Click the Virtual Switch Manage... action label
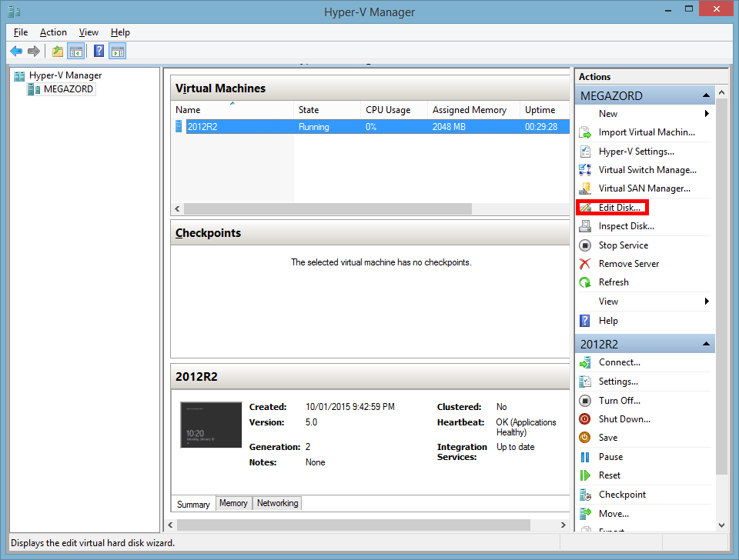 pyautogui.click(x=647, y=169)
